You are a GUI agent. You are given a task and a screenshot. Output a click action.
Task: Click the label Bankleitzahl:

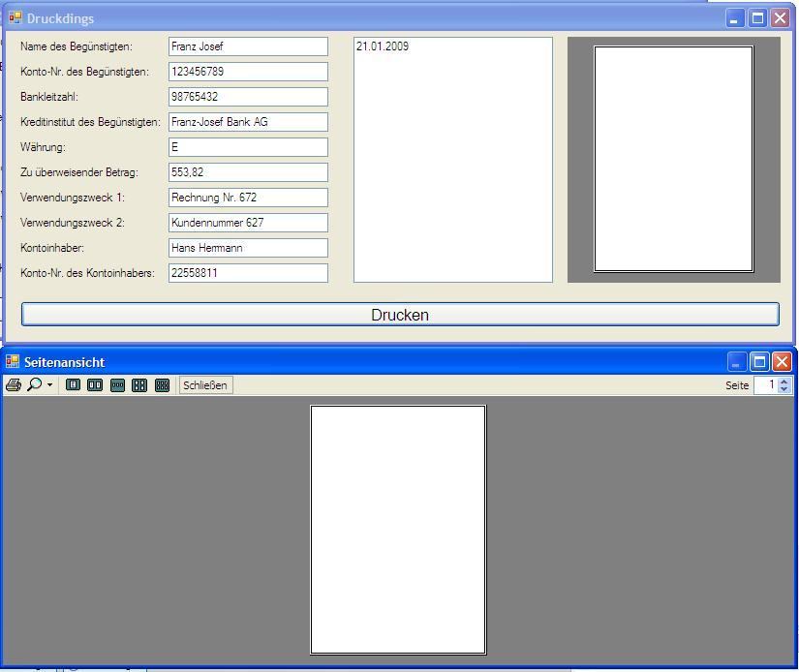49,97
